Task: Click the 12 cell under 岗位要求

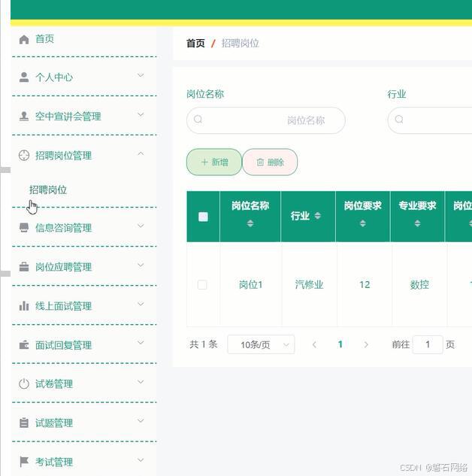Action: (x=365, y=285)
